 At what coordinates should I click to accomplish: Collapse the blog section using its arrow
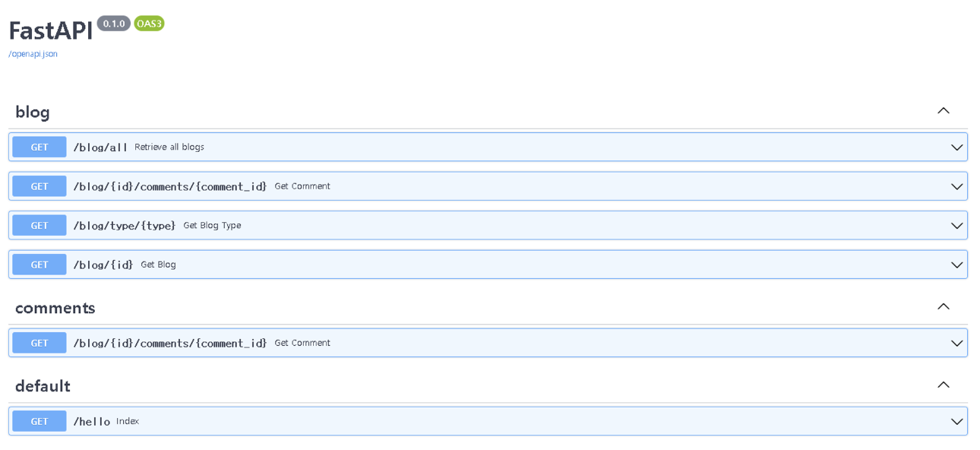tap(943, 111)
